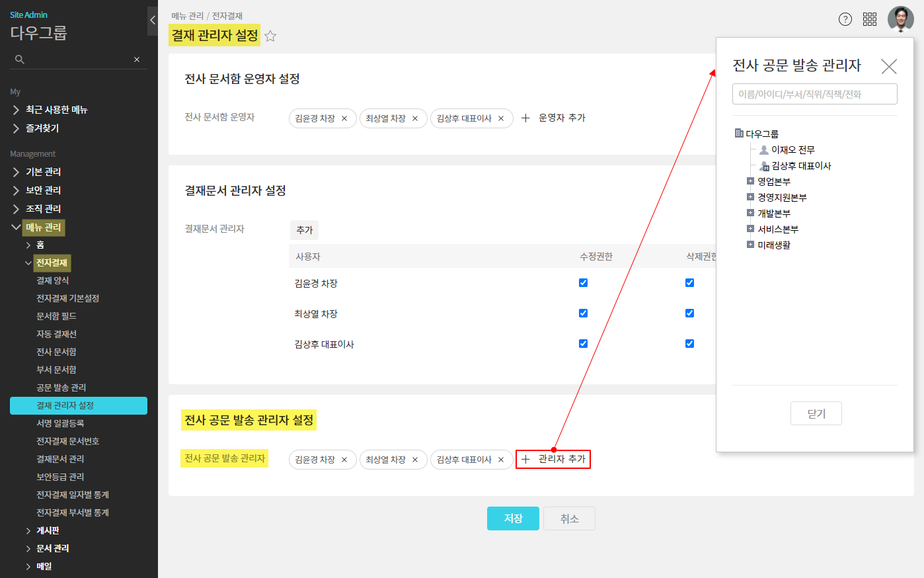Click the 이름/아이디/부서 search field in popup
Screen dimensions: 924x578
click(x=814, y=94)
